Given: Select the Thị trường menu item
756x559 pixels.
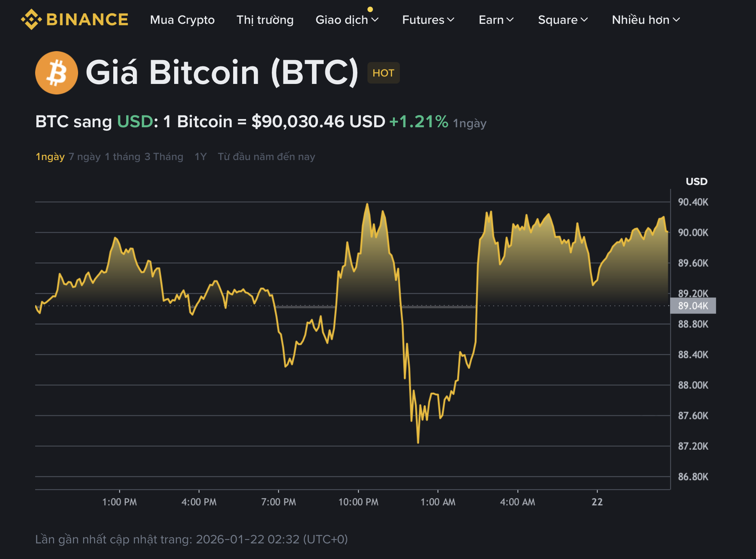Looking at the screenshot, I should pyautogui.click(x=265, y=20).
